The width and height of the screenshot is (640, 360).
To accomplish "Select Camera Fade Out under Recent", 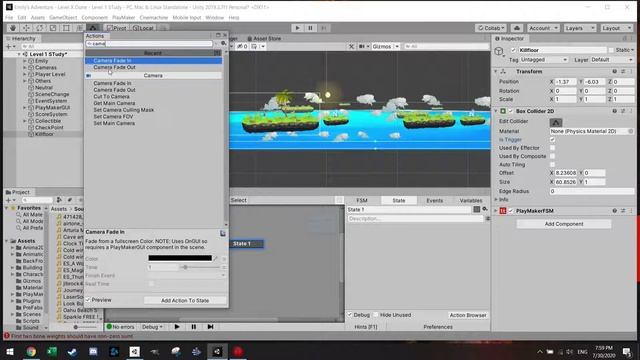I will coord(114,67).
